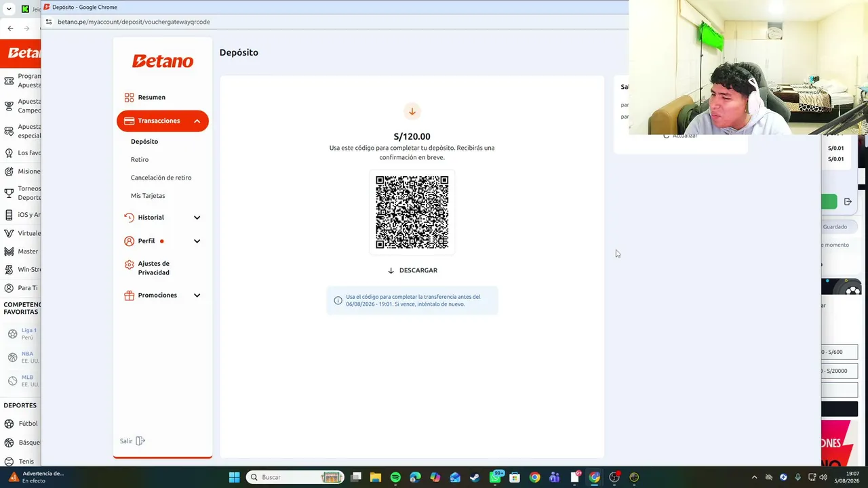Click the code expiry notice text
This screenshot has height=488, width=868.
[x=413, y=300]
